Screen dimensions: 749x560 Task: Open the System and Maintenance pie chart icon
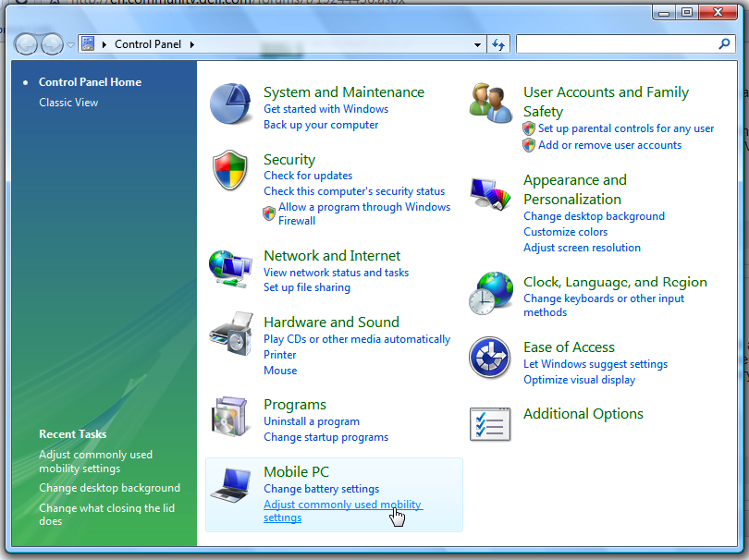click(x=230, y=103)
